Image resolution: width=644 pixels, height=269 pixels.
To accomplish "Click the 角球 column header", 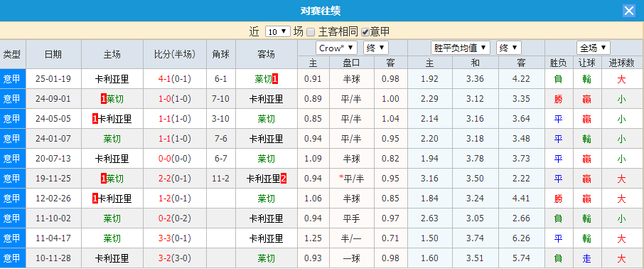I will coord(221,54).
